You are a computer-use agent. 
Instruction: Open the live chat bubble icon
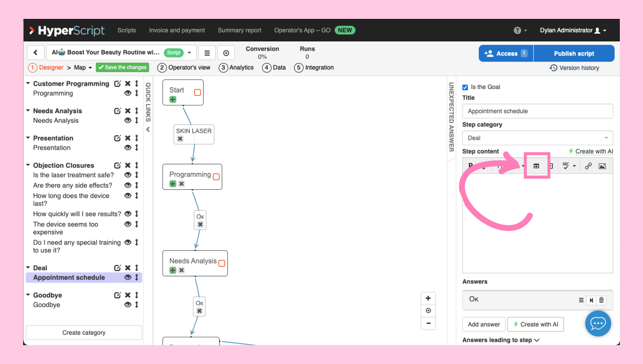point(598,324)
